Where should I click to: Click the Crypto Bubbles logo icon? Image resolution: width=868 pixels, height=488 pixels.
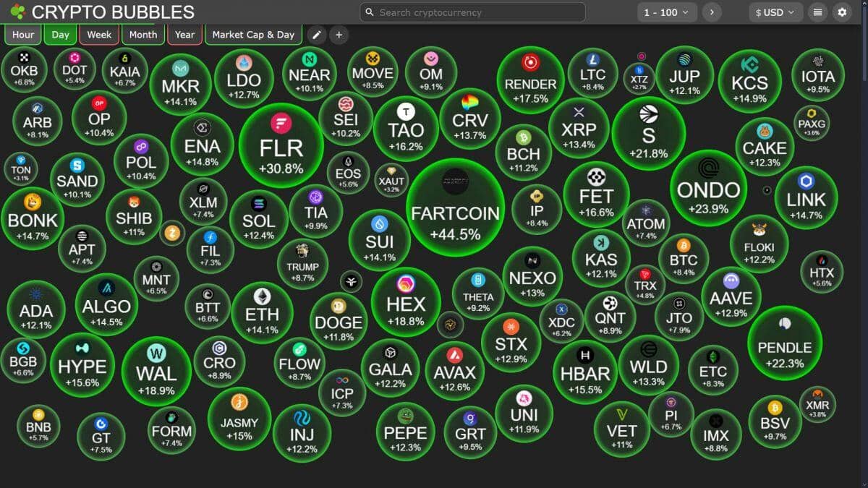click(17, 12)
